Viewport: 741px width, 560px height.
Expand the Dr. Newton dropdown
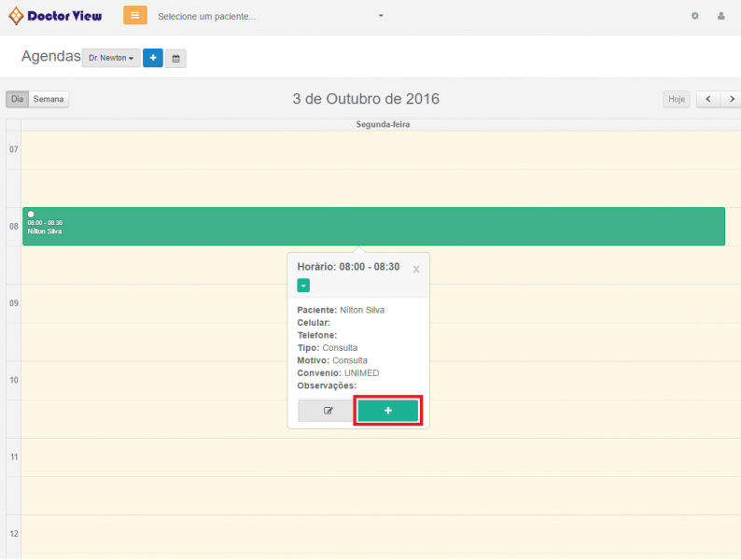111,58
